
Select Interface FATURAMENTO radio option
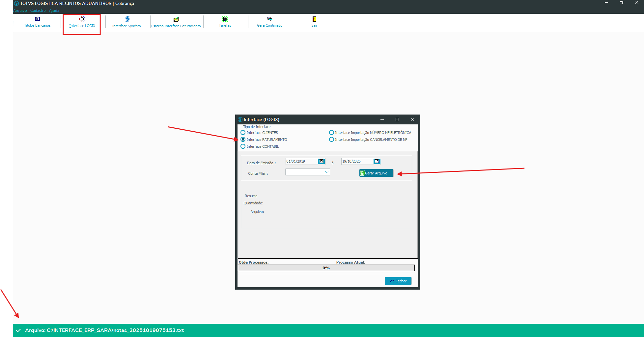(x=243, y=140)
